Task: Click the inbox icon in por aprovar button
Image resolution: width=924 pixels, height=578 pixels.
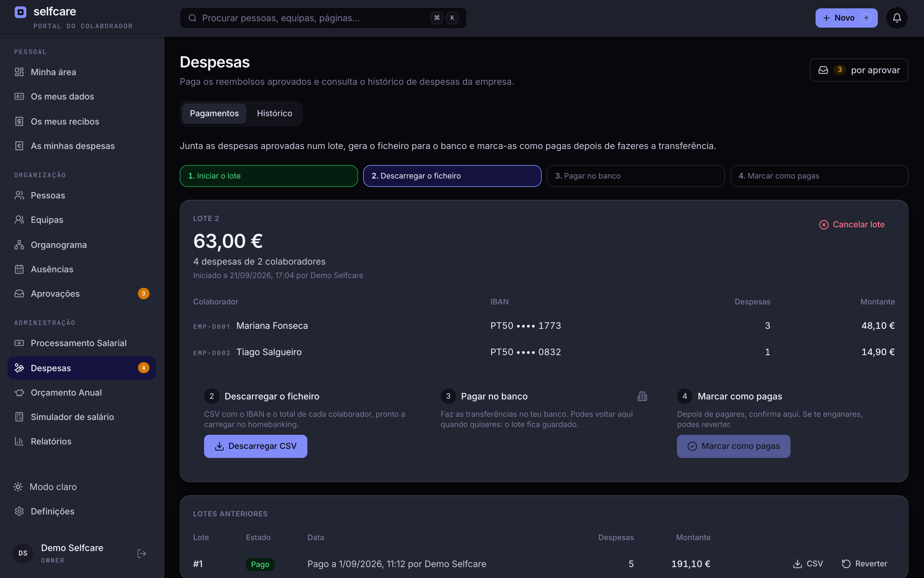Action: click(x=823, y=70)
